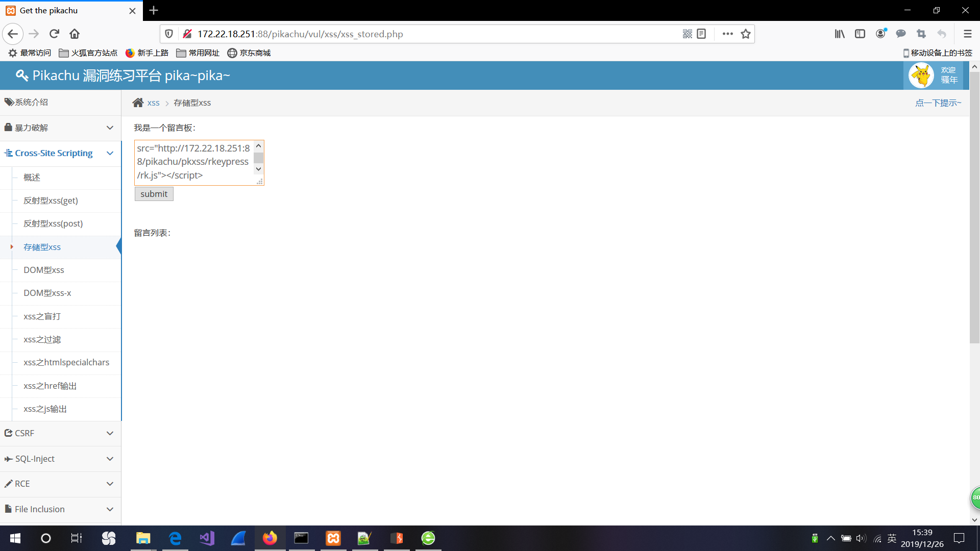980x551 pixels.
Task: Click the home icon in breadcrumb
Action: pyautogui.click(x=138, y=103)
